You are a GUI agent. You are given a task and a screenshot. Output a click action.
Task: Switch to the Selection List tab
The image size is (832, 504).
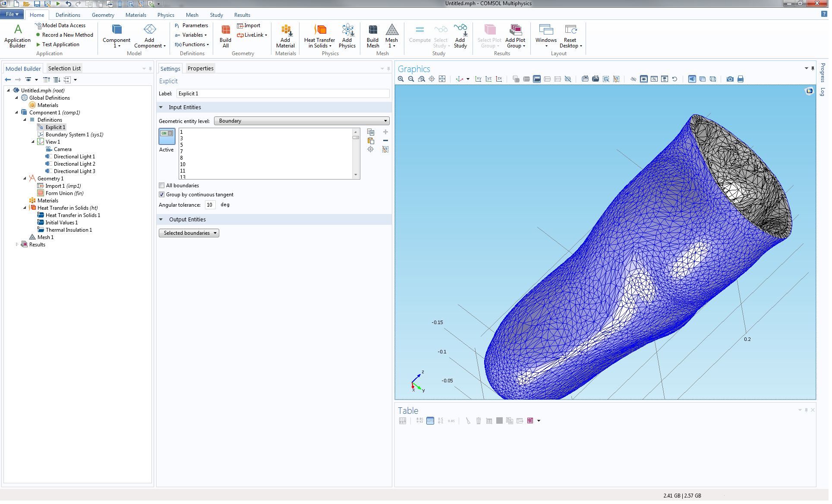[65, 69]
